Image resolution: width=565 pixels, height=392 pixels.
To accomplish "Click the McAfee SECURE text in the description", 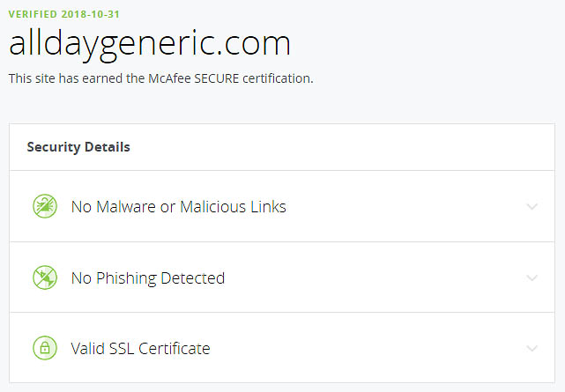I will coord(194,78).
